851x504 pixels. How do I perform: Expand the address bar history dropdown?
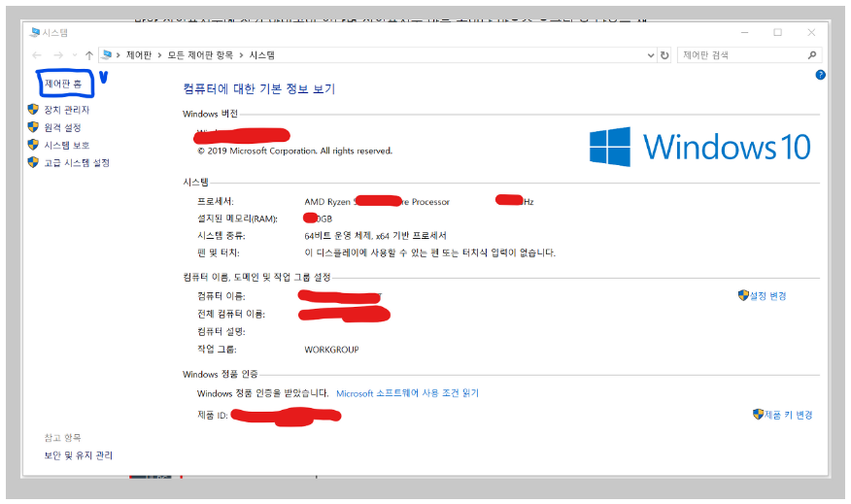point(651,55)
